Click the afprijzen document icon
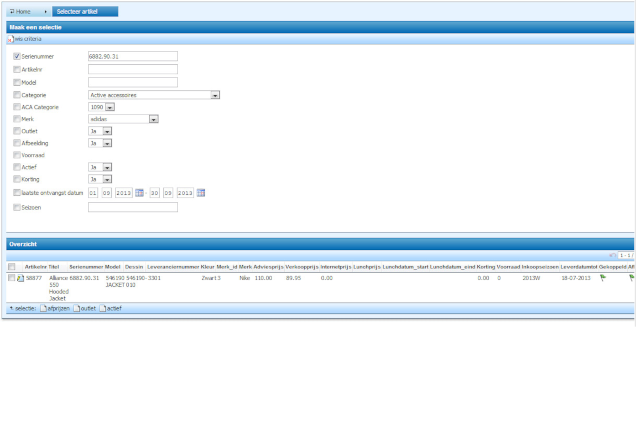Viewport: 636px width, 424px height. click(x=43, y=308)
